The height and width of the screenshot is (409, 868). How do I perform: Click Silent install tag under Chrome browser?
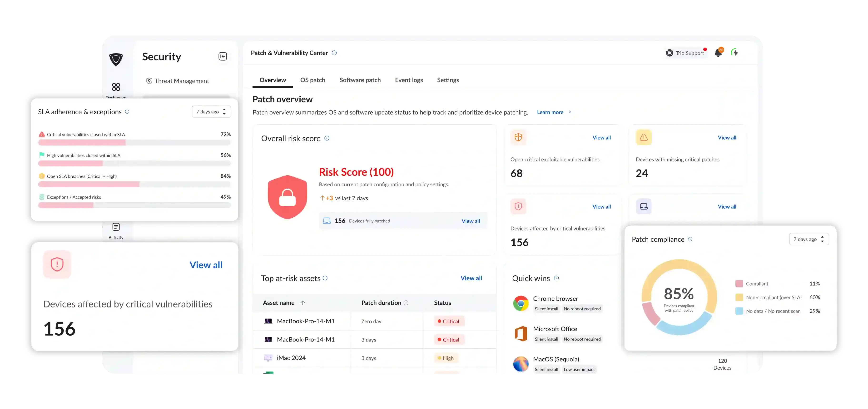tap(546, 309)
